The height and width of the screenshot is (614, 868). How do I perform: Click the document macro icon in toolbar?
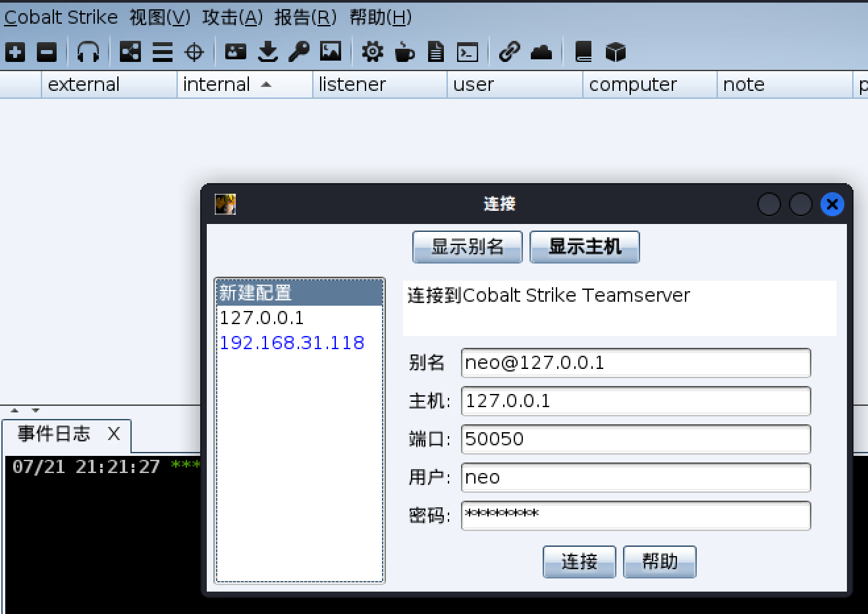click(x=436, y=52)
